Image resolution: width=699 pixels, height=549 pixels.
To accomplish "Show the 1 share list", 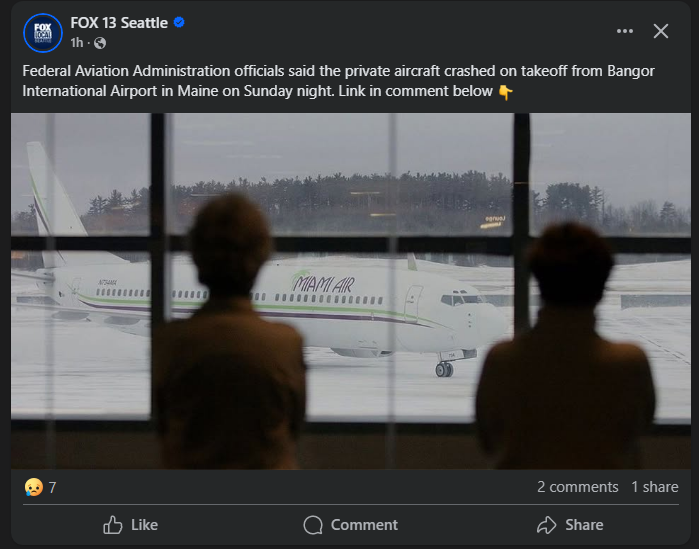I will [654, 487].
